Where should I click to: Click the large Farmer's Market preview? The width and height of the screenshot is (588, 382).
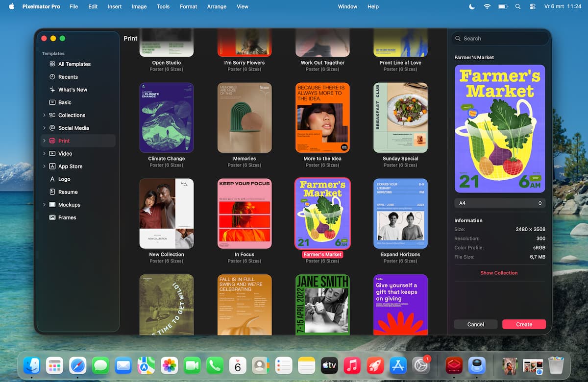500,129
